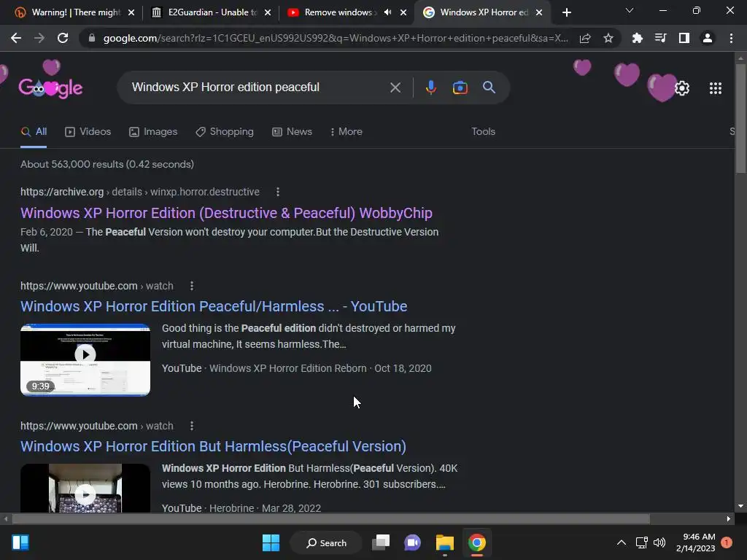
Task: Click the horizontal scrollbar thumb
Action: 331,518
